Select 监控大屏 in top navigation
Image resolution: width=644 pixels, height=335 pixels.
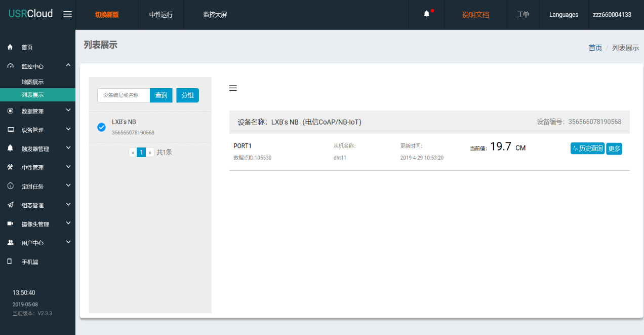(215, 15)
